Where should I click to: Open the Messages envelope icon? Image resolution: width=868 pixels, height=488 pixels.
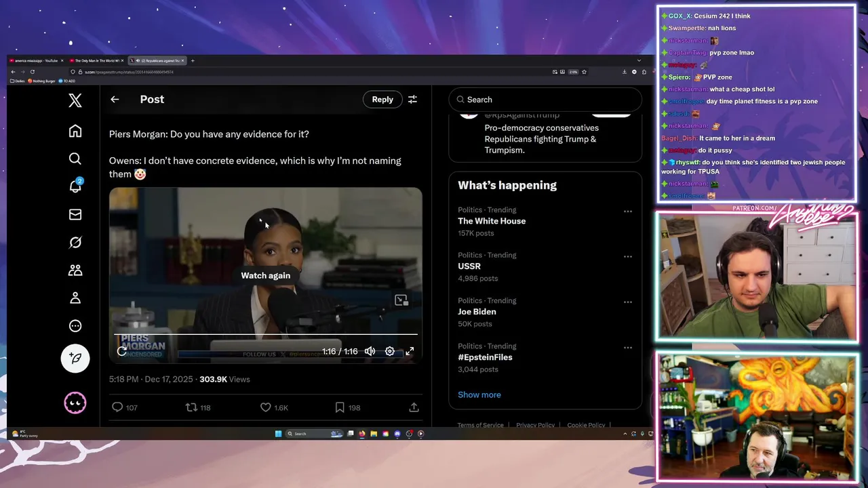(x=75, y=214)
